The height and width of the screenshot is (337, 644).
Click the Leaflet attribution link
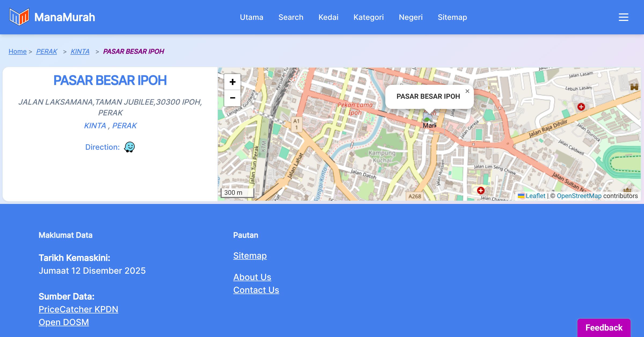[535, 196]
